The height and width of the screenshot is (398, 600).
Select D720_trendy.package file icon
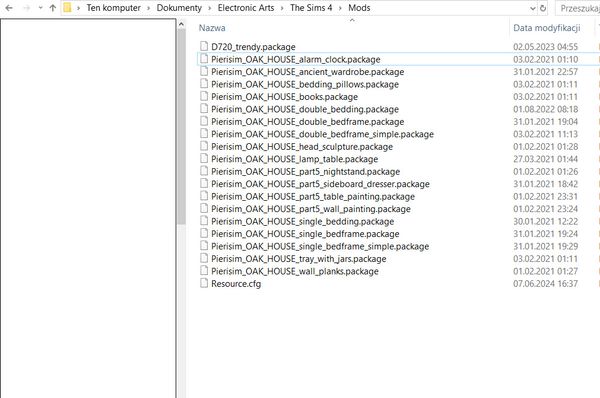[x=204, y=46]
